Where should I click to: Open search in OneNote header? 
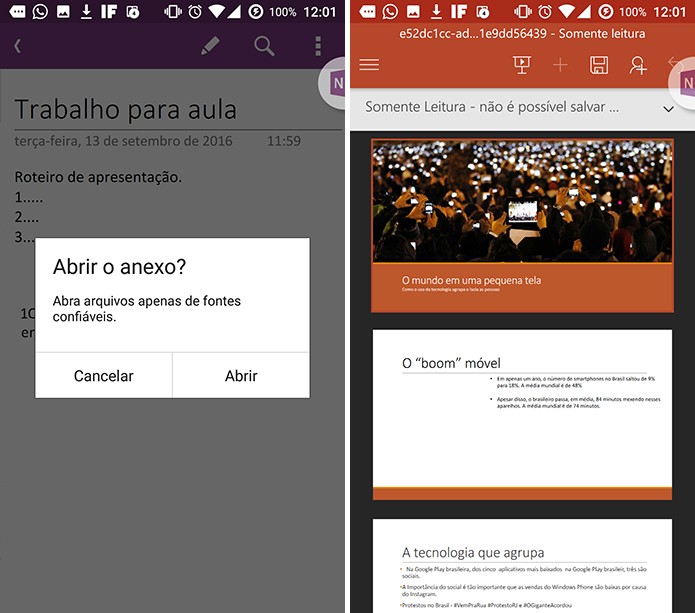click(x=264, y=46)
